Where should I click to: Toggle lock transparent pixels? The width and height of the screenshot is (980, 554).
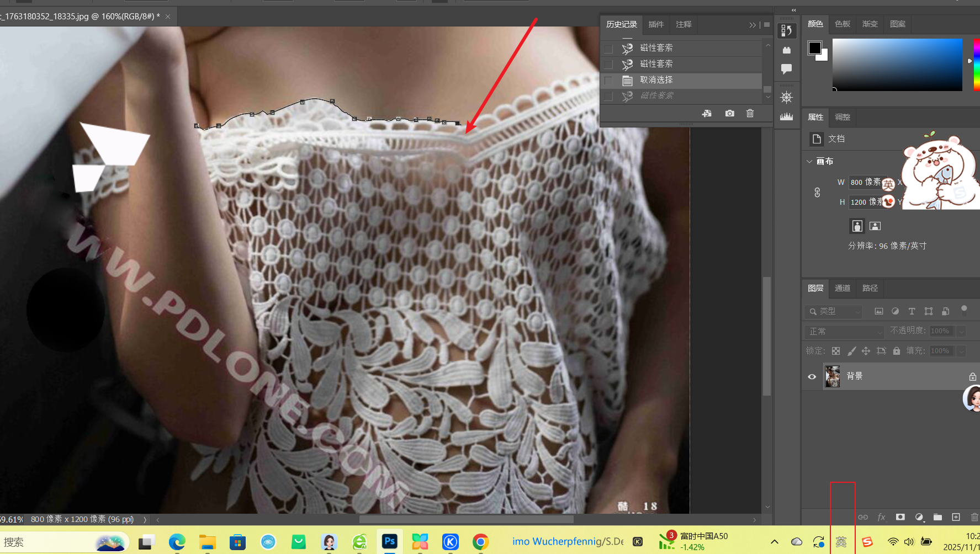[x=836, y=351]
